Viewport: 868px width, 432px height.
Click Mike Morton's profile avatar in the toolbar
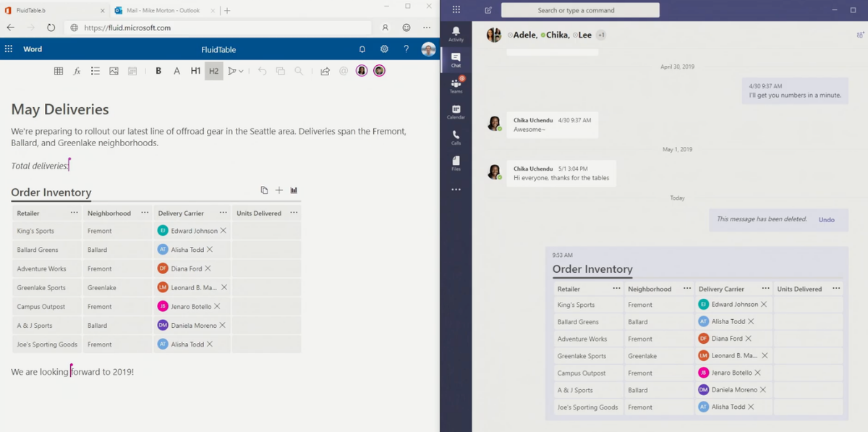point(427,49)
